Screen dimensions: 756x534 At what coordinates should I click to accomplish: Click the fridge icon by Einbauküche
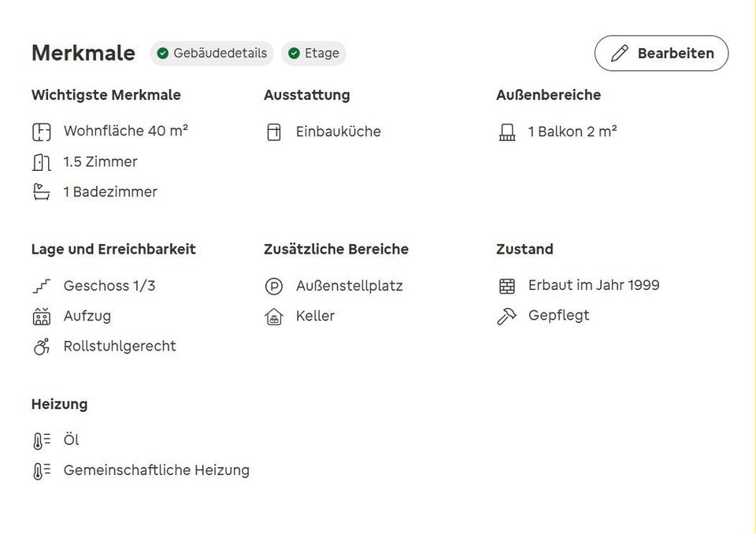pos(274,132)
